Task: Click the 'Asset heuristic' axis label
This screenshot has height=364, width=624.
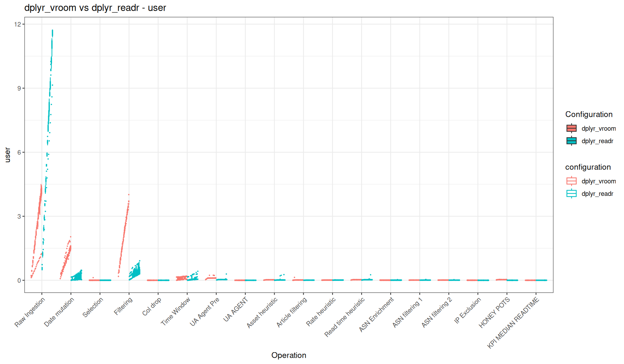Action: tap(262, 313)
